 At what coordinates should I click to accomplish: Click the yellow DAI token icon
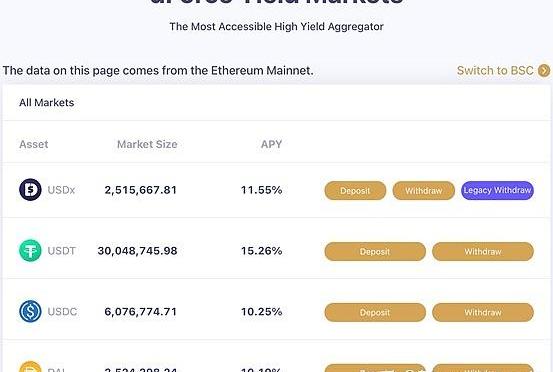click(x=30, y=367)
